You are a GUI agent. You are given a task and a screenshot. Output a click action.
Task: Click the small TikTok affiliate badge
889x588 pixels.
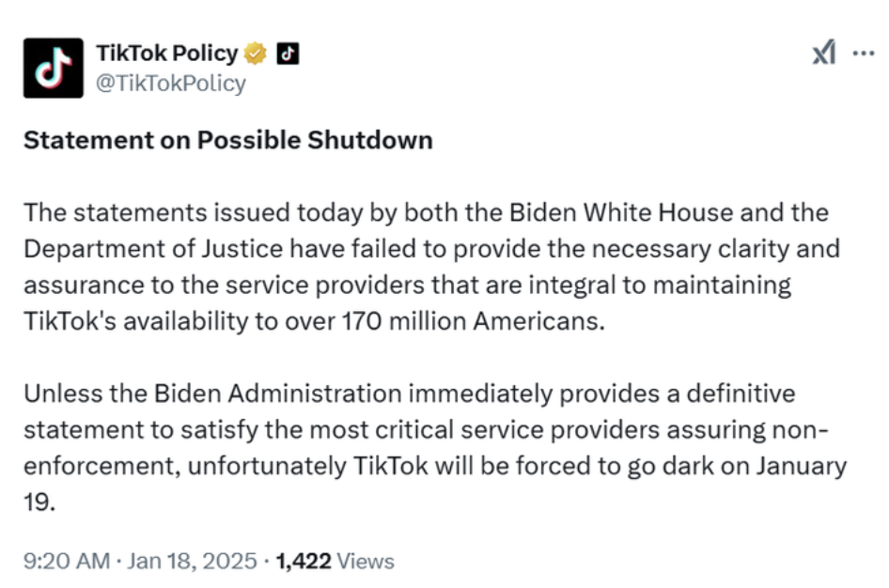[x=287, y=54]
